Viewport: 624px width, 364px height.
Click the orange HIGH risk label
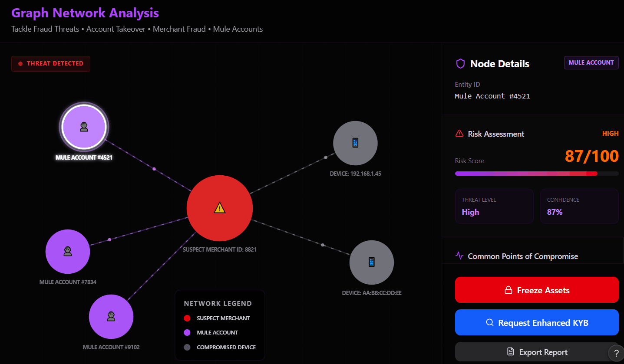[610, 134]
